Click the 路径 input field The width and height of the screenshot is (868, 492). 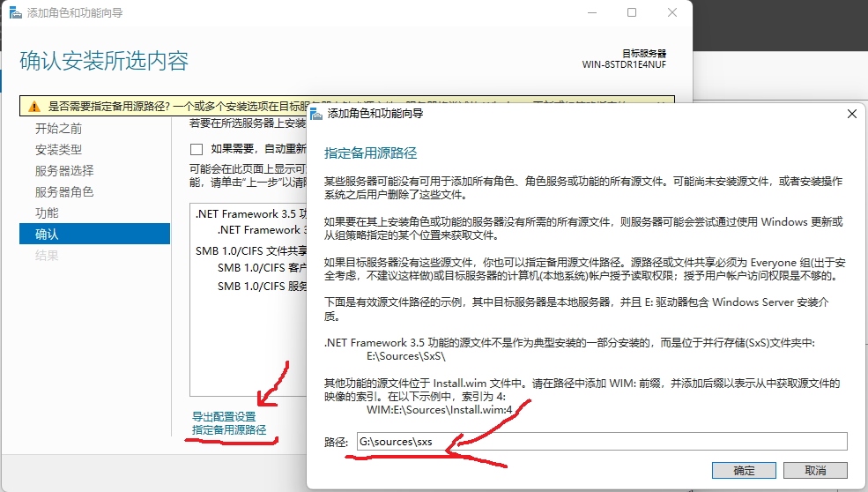(x=599, y=442)
